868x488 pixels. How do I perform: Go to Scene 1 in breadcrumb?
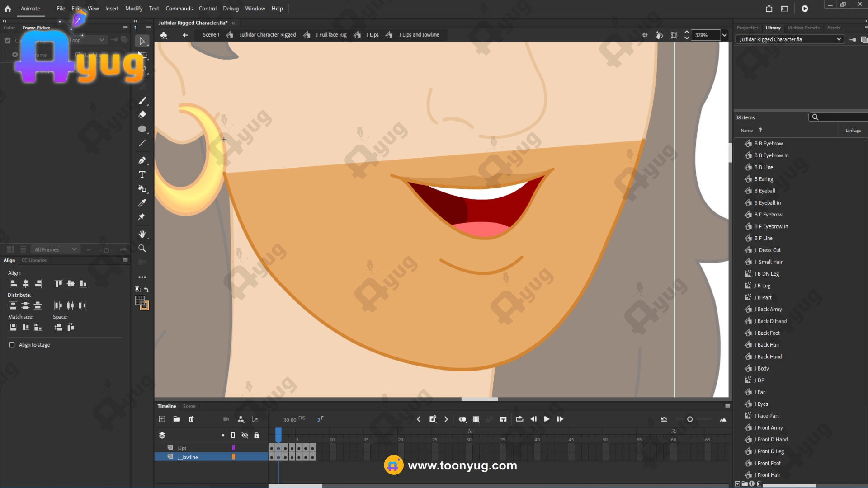click(211, 35)
